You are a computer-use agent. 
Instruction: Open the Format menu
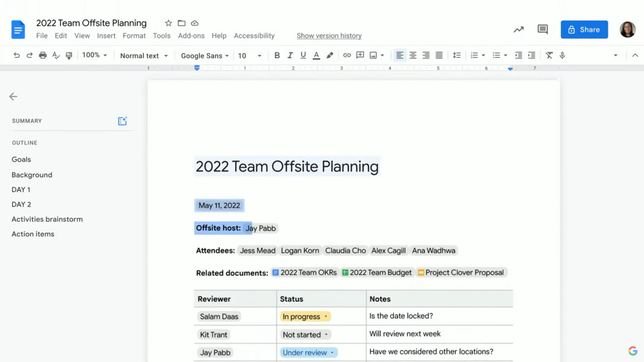coord(134,36)
